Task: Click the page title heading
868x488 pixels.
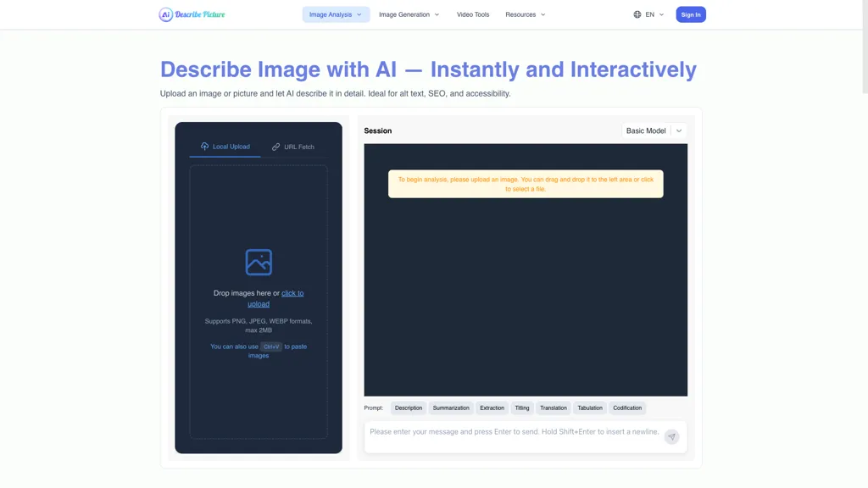Action: [x=428, y=69]
